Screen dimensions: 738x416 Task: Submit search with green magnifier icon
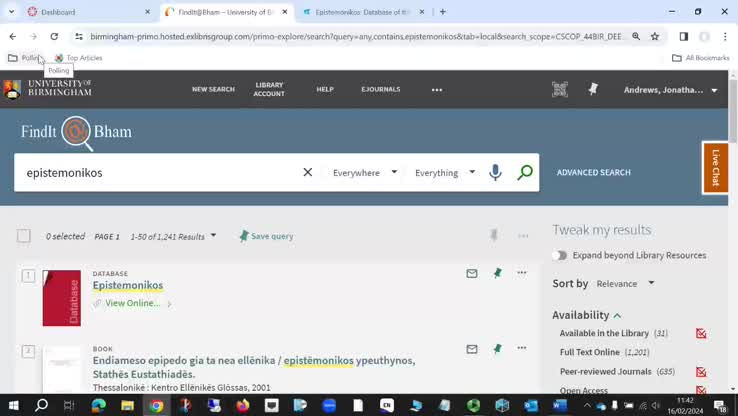(525, 172)
